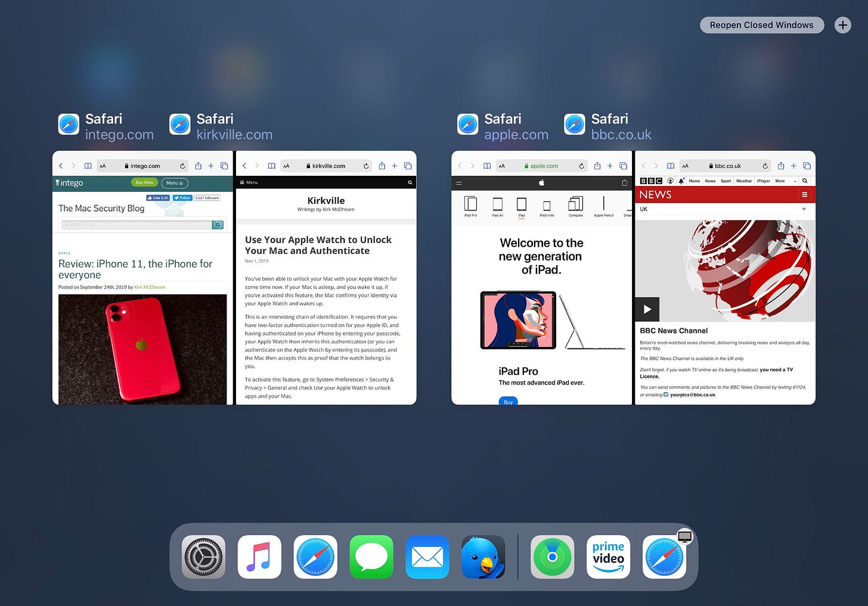Add a new Safari window with plus button
The width and height of the screenshot is (868, 606).
click(x=842, y=25)
